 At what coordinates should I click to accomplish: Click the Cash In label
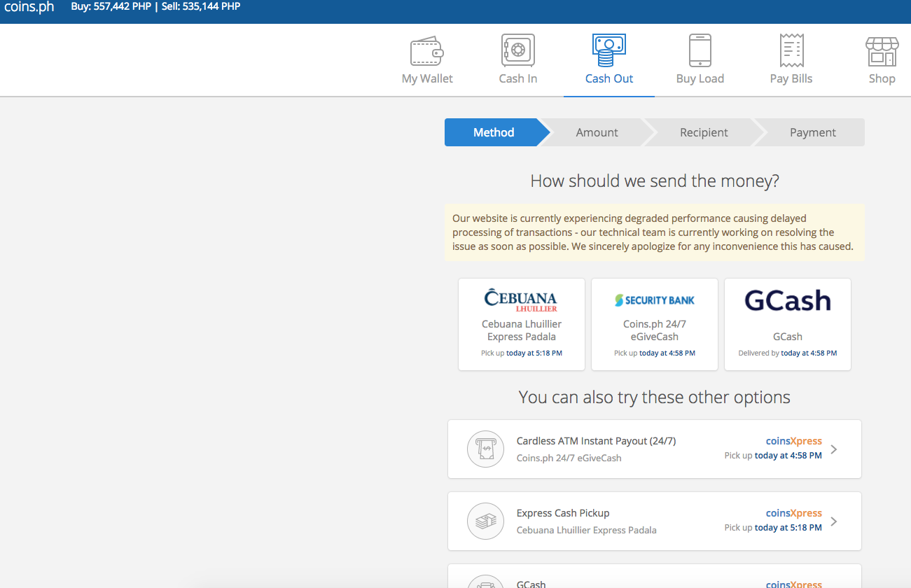518,78
